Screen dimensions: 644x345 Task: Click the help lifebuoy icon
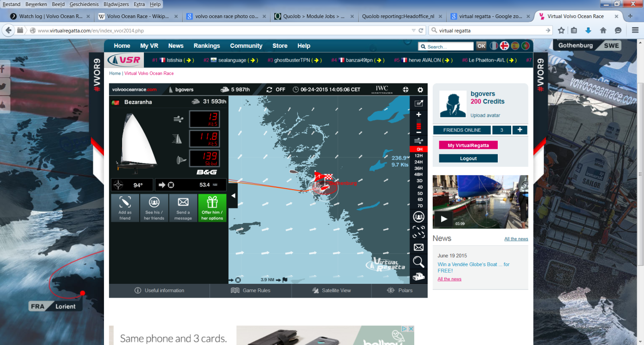[405, 89]
